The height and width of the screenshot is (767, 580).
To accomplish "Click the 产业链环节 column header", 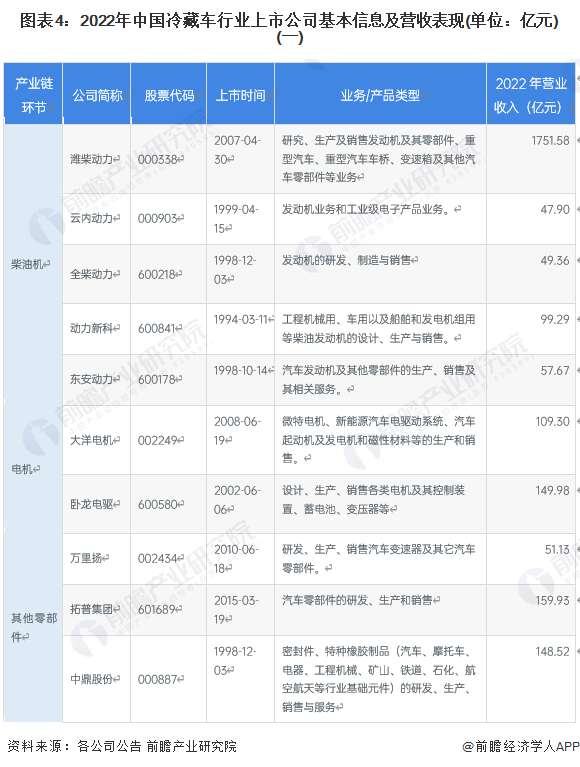I will coord(33,93).
